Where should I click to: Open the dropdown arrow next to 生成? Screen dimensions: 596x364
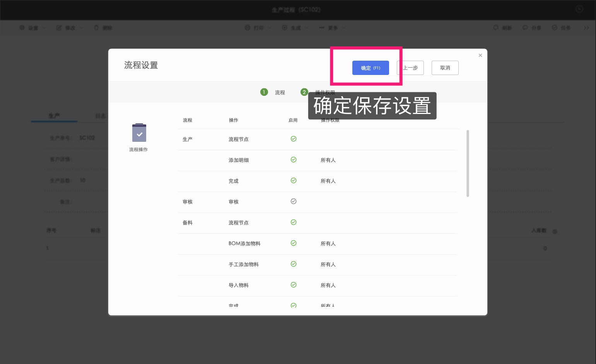pyautogui.click(x=306, y=27)
